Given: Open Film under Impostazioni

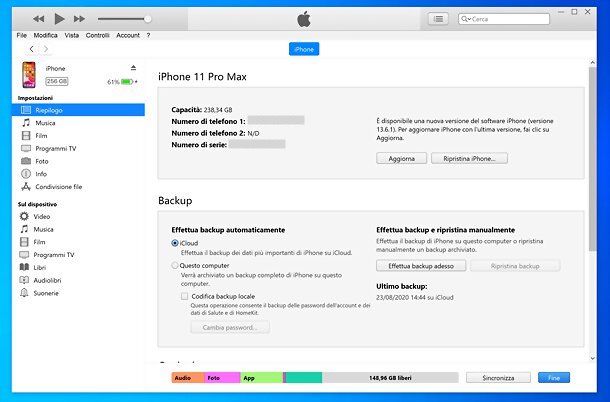Looking at the screenshot, I should tap(41, 136).
